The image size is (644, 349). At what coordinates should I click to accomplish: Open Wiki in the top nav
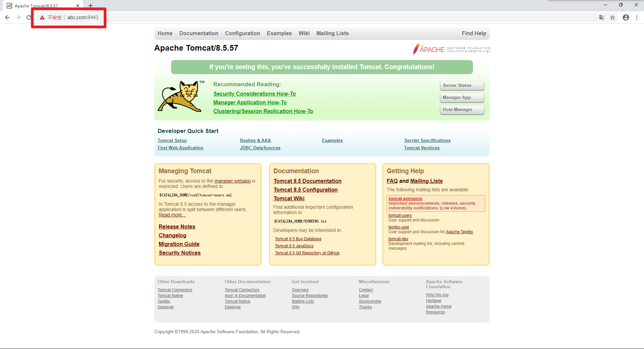click(x=304, y=33)
